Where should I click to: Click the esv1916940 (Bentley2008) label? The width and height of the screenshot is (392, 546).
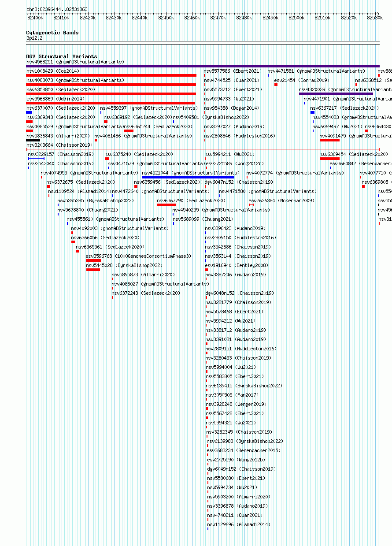point(236,265)
